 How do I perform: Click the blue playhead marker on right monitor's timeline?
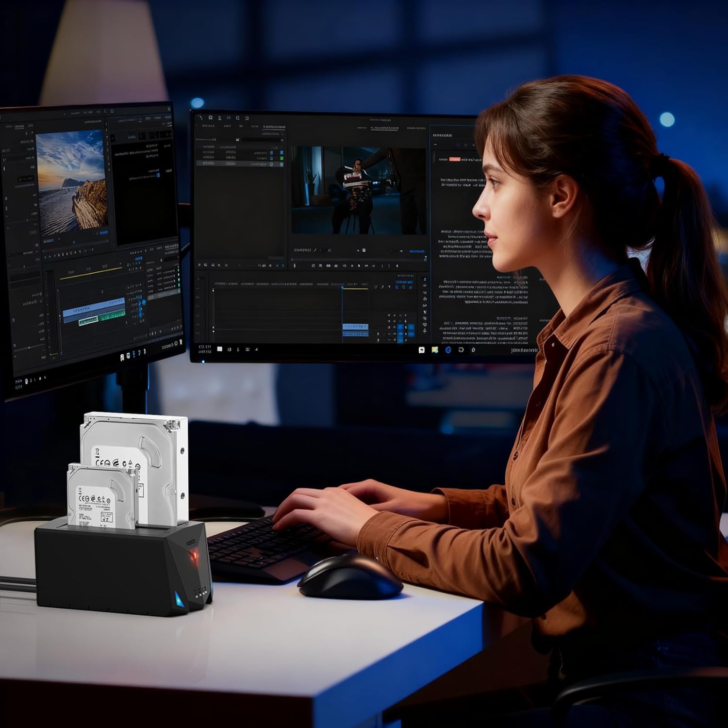point(342,287)
